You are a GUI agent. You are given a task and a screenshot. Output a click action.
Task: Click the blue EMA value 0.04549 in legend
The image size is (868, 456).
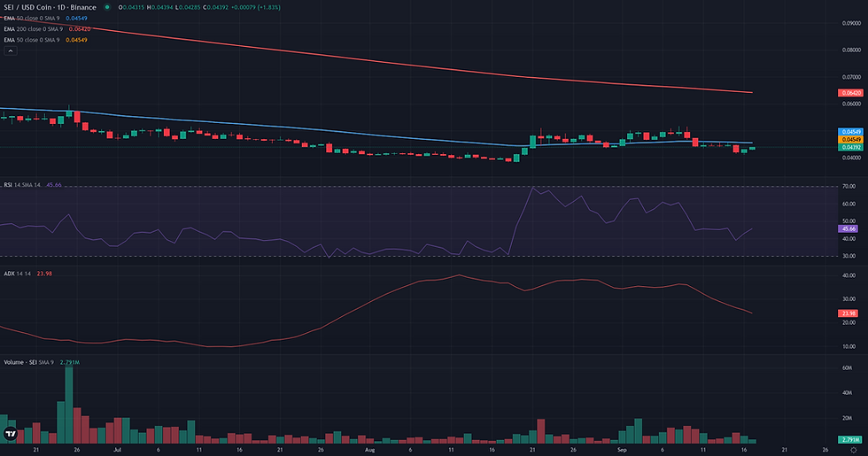[x=76, y=19]
